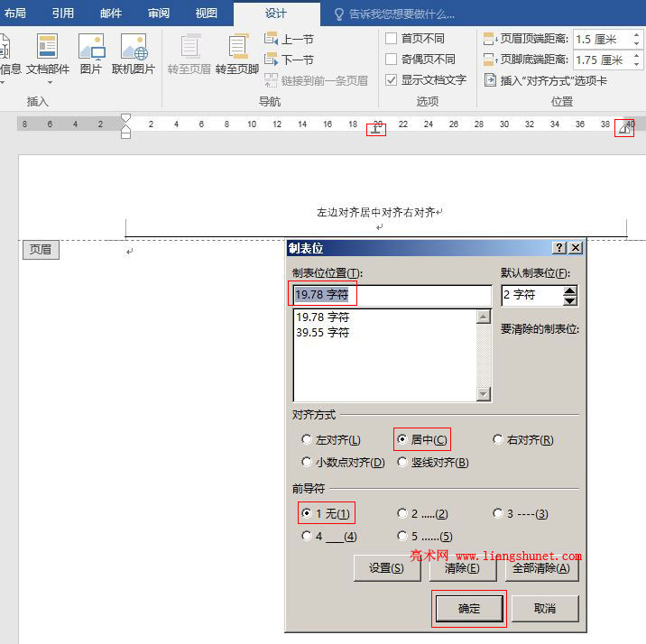
Task: Open the 文档部件 (Quick Parts) icon
Action: [47, 46]
